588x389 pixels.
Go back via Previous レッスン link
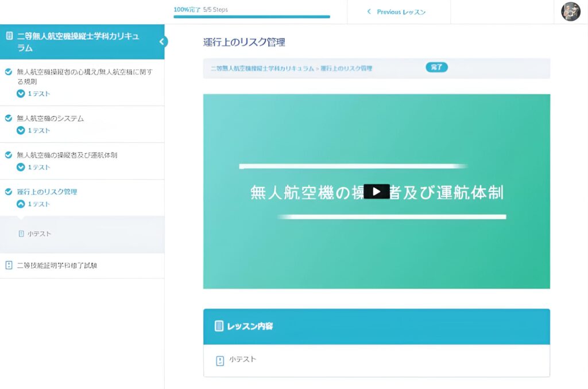point(397,11)
